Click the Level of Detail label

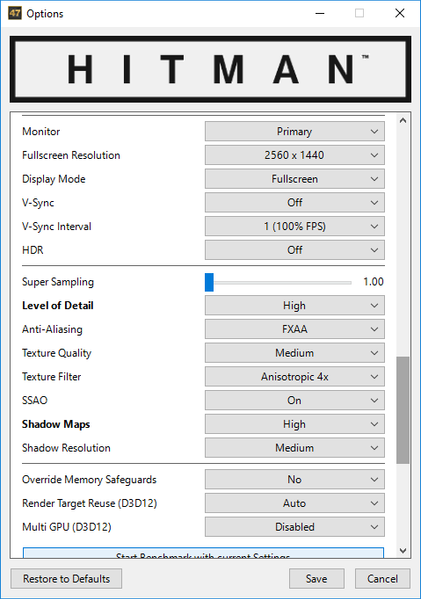click(x=58, y=306)
